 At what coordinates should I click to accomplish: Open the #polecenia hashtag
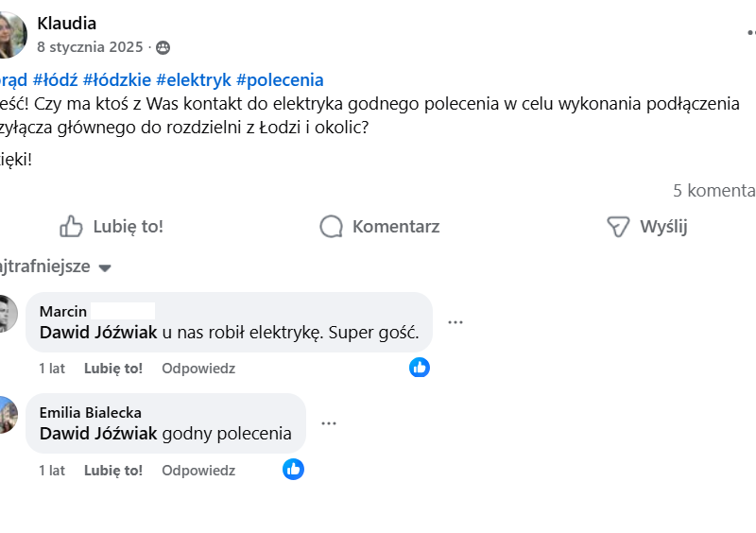tap(280, 80)
